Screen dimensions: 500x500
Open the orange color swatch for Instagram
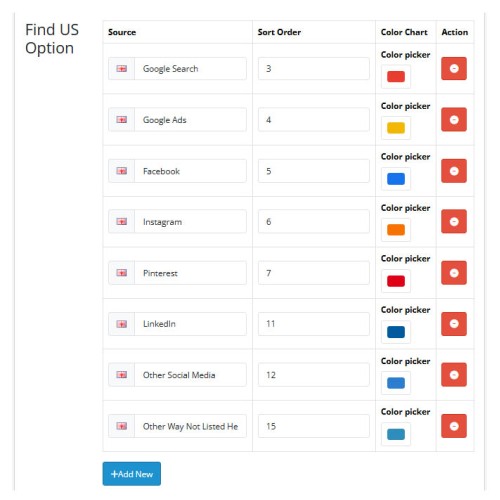coord(396,230)
